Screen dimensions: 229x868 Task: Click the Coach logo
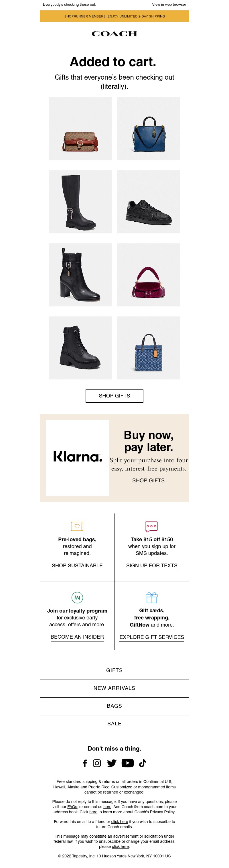click(114, 34)
